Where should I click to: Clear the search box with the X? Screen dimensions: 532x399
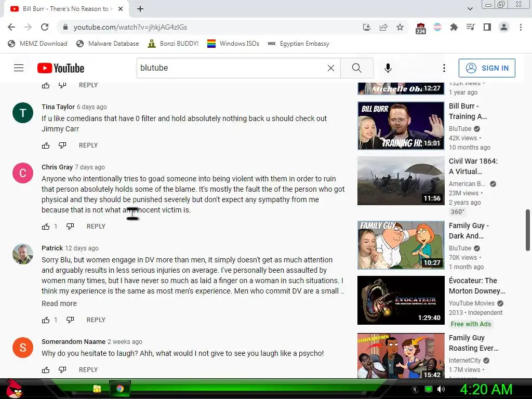[x=331, y=68]
